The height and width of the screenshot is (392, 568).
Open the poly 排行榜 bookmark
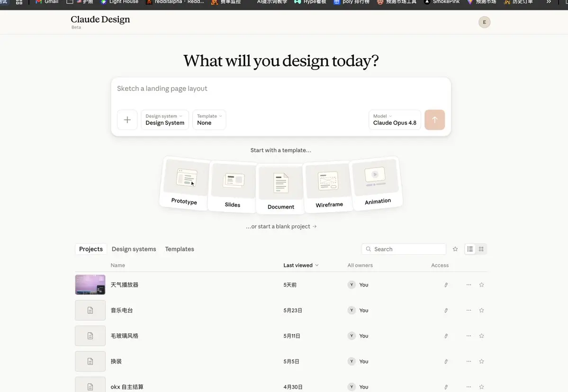352,2
